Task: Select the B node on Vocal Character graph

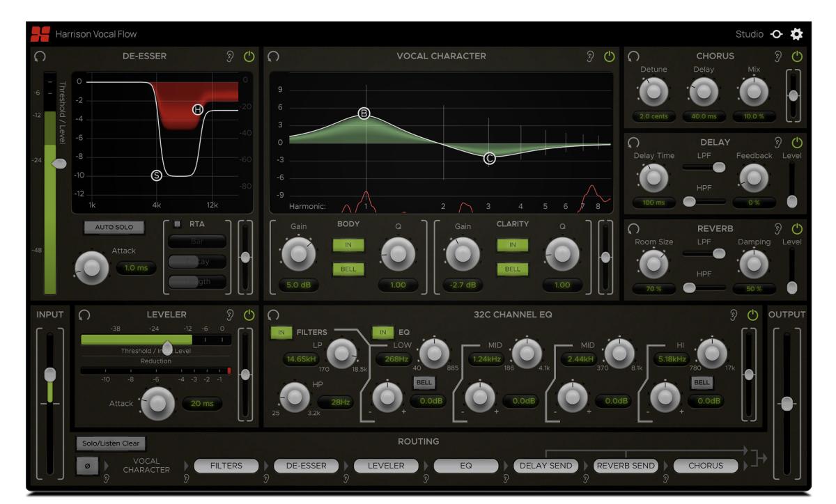Action: [363, 113]
